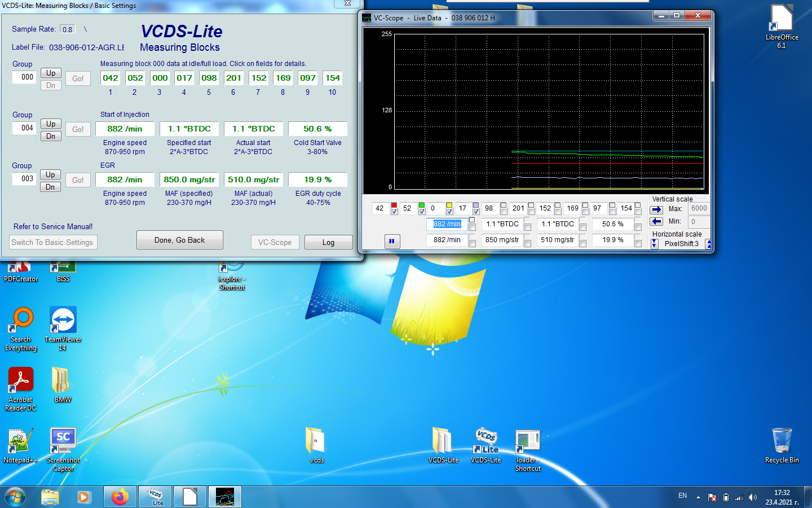Pause the VC-Scope live graph
The width and height of the screenshot is (812, 508).
tap(392, 241)
